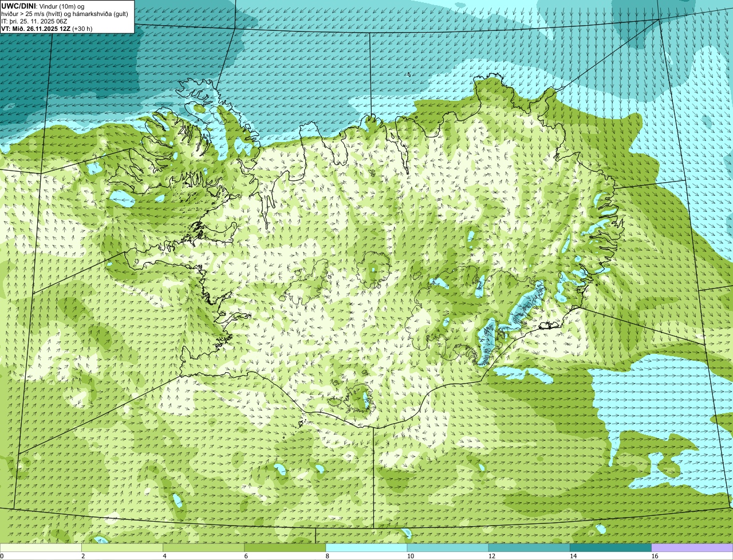This screenshot has width=733, height=560.
Task: Click the pale cyan 8–10 legend swatch
Action: point(366,547)
